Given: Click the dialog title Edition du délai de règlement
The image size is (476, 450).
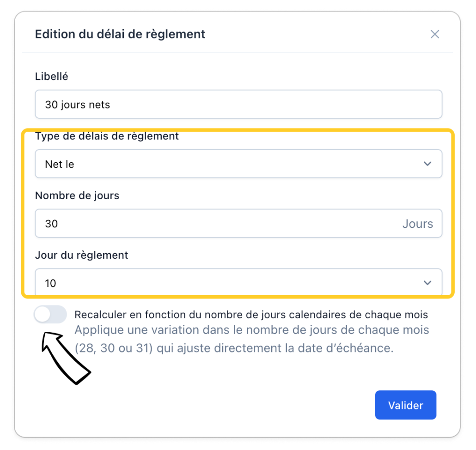Looking at the screenshot, I should (120, 34).
